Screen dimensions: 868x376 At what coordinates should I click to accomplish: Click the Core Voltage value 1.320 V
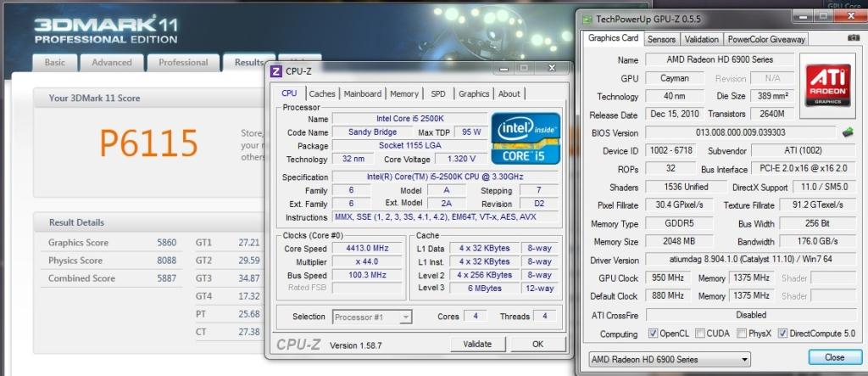[x=463, y=159]
